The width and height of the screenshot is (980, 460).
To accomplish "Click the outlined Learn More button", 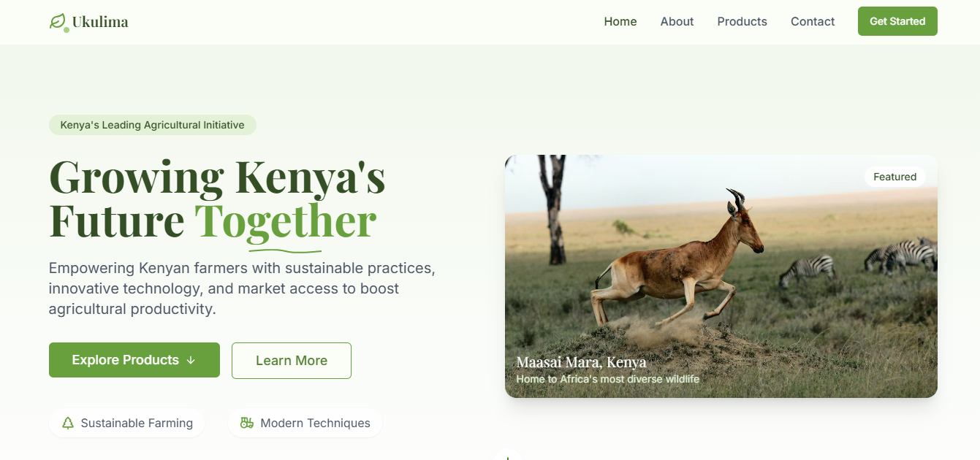I will click(292, 361).
